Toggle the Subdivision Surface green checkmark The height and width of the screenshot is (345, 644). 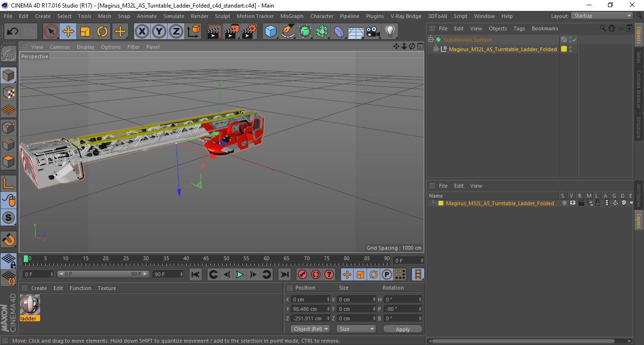tap(574, 40)
